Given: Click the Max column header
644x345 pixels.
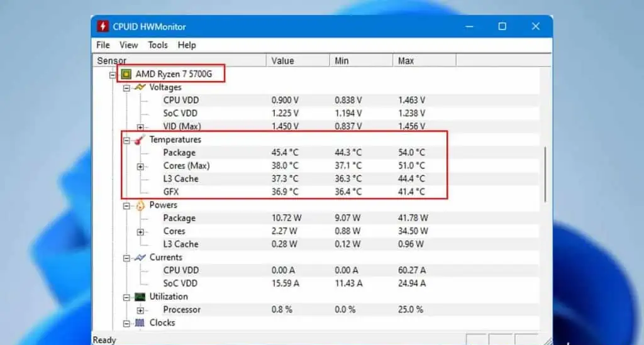Looking at the screenshot, I should [425, 60].
